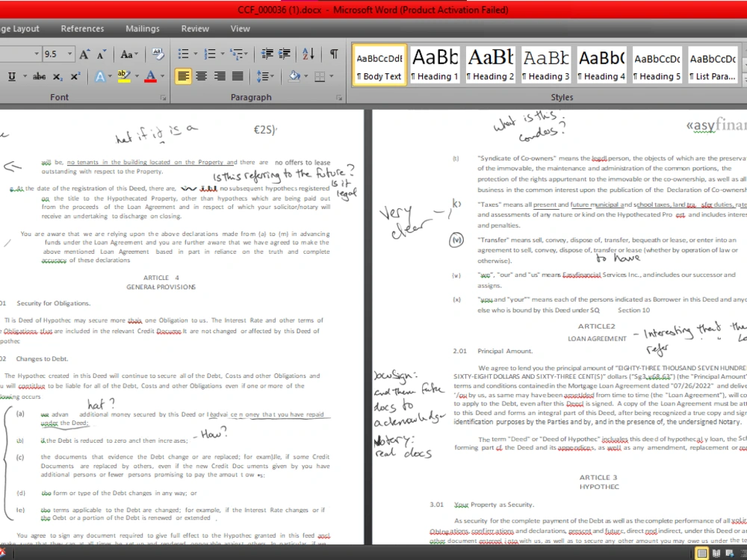Click the 'Principal Amount.' section text

click(505, 351)
